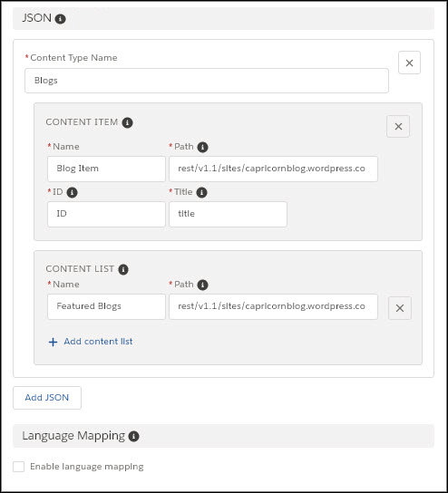Show info tooltip for CONTENT LIST
Viewport: 448px width, 493px height.
pos(123,269)
